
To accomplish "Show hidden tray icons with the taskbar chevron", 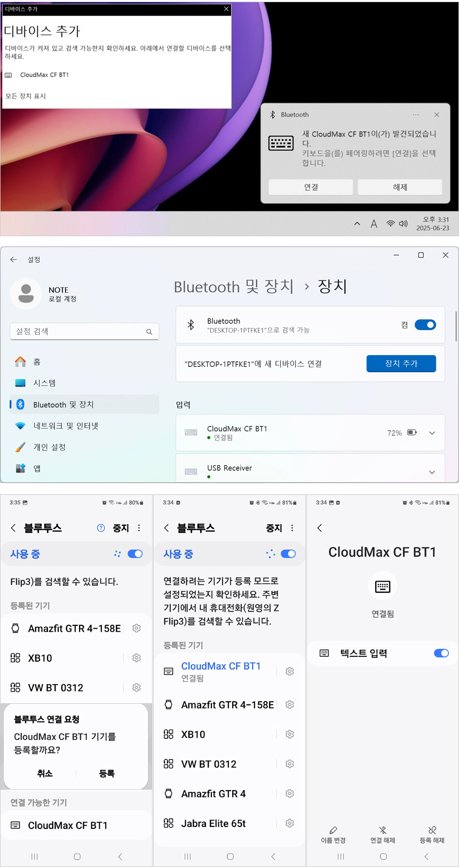I will click(357, 224).
